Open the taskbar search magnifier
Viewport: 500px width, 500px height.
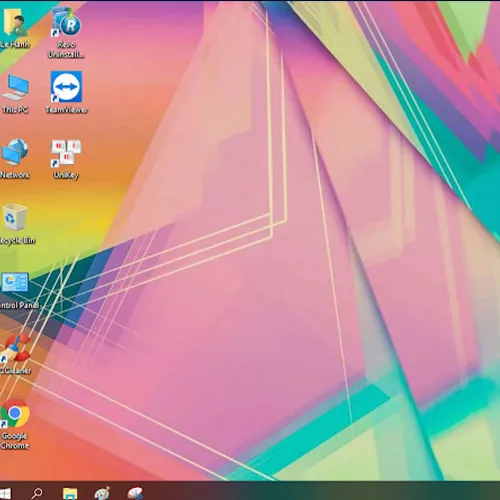coord(37,493)
